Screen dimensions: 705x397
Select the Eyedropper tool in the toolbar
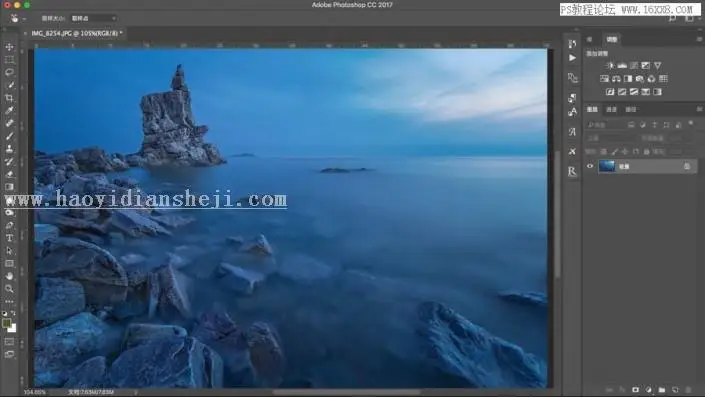9,110
